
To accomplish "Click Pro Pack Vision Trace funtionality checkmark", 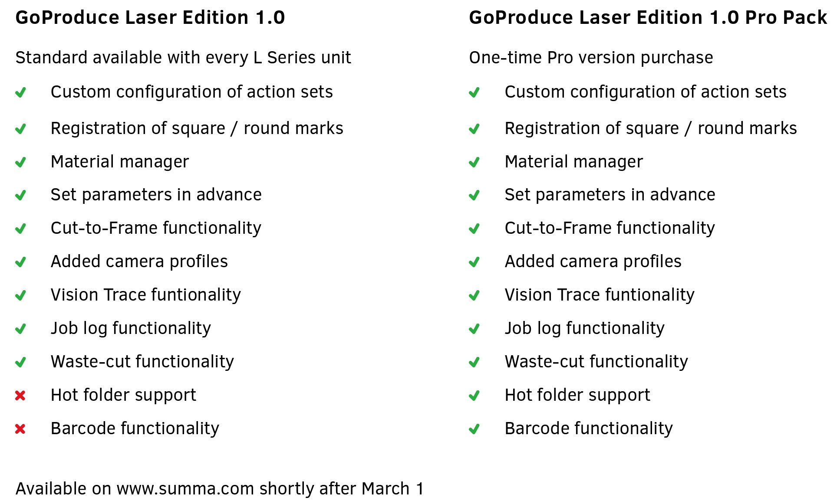I will 475,295.
